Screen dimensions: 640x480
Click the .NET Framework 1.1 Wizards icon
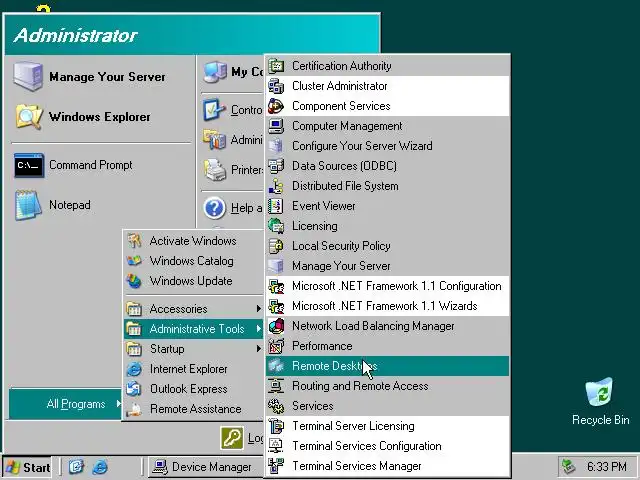[276, 306]
